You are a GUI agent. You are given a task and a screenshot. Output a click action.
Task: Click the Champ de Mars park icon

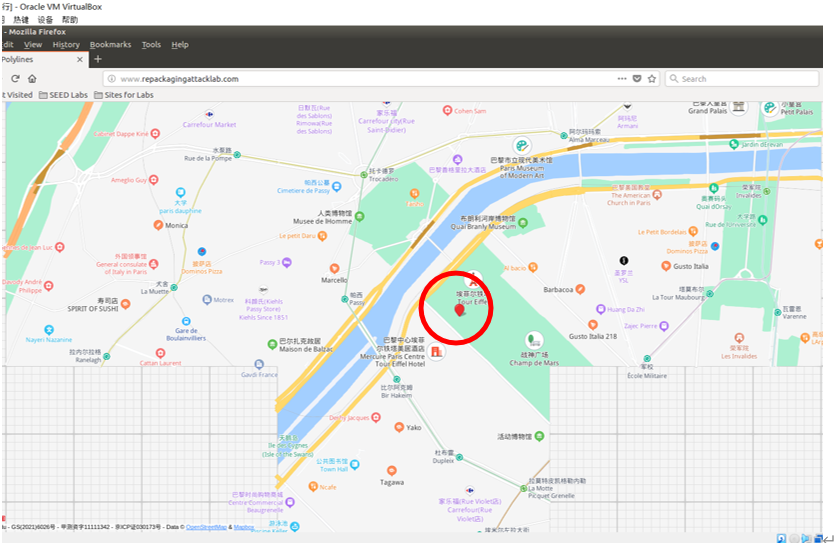tap(534, 339)
